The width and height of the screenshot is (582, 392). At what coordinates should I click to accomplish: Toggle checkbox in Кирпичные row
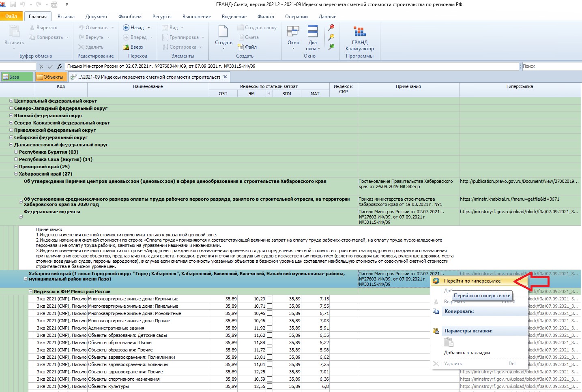(269, 299)
